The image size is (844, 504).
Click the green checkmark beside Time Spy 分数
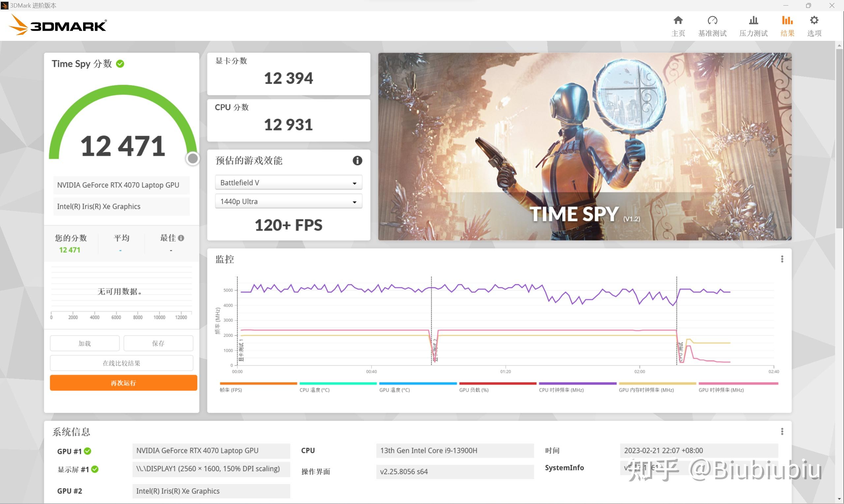[x=120, y=64]
